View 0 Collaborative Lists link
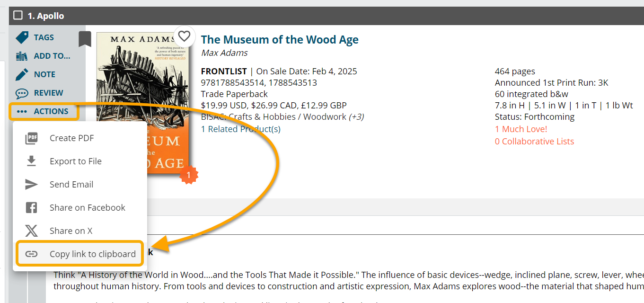Image resolution: width=644 pixels, height=303 pixels. pos(534,141)
